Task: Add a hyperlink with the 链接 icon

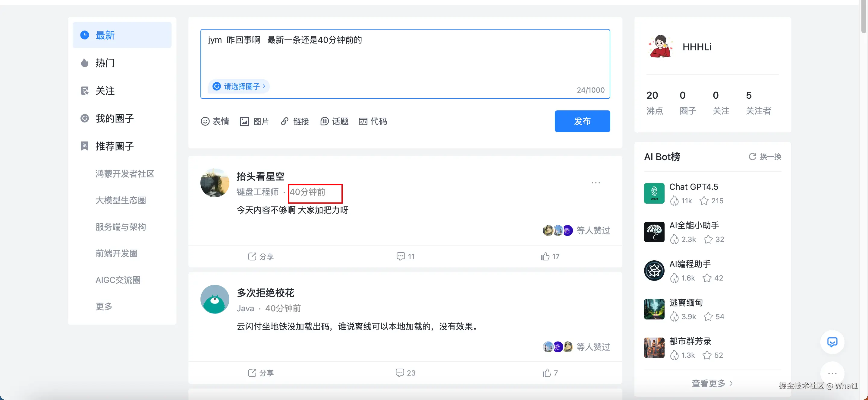Action: pyautogui.click(x=295, y=121)
